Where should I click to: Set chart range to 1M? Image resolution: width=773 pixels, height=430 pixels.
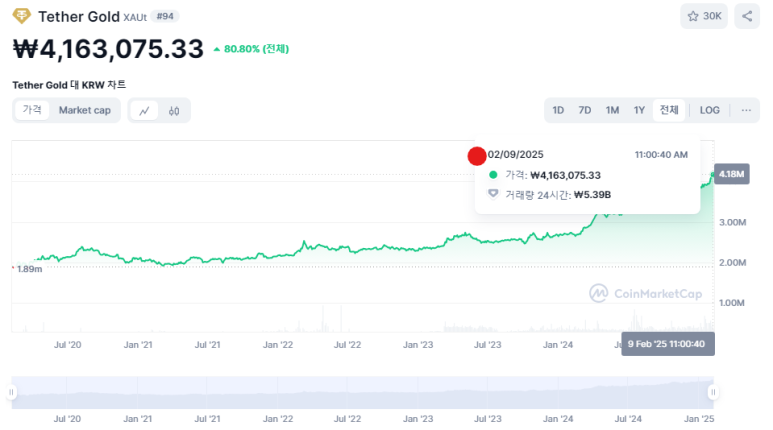(612, 110)
